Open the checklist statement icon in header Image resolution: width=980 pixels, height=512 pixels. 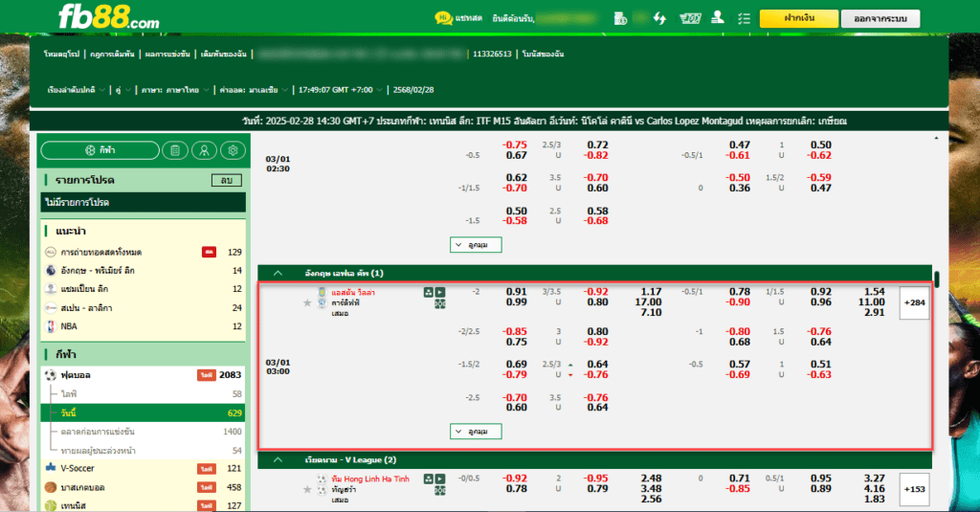click(744, 19)
